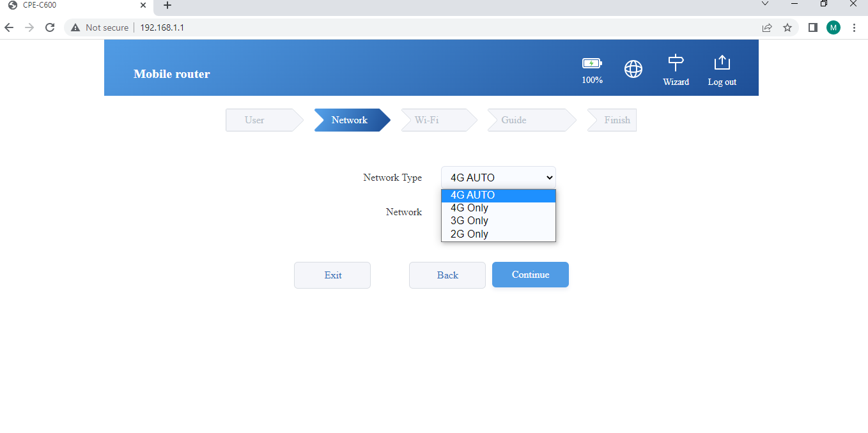Bookmark this page with the star
The width and height of the screenshot is (868, 433).
pyautogui.click(x=787, y=27)
